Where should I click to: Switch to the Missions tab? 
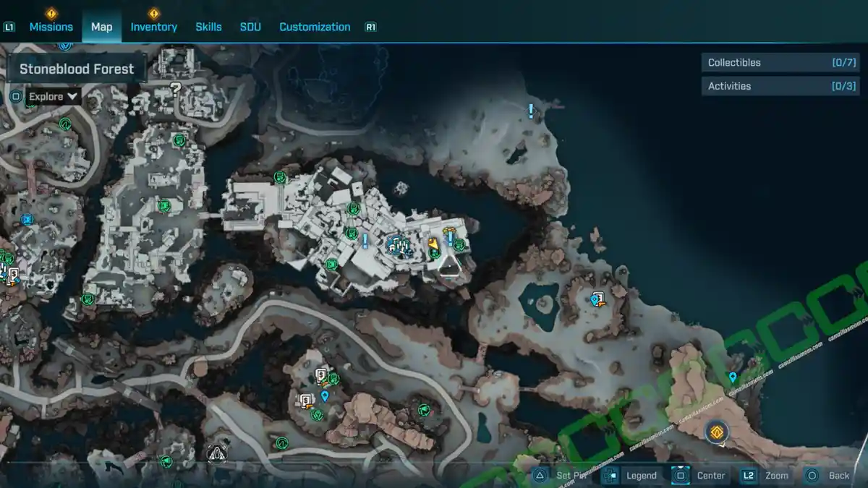coord(51,27)
